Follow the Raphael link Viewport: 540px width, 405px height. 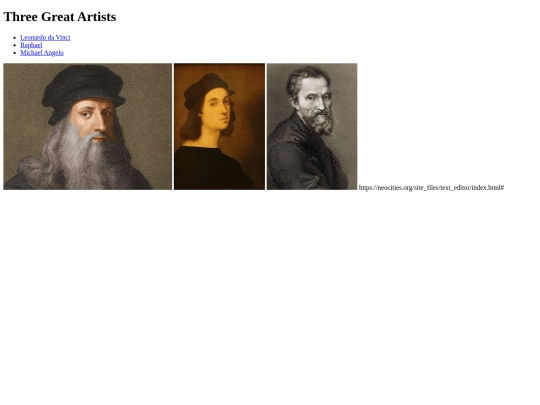[31, 45]
